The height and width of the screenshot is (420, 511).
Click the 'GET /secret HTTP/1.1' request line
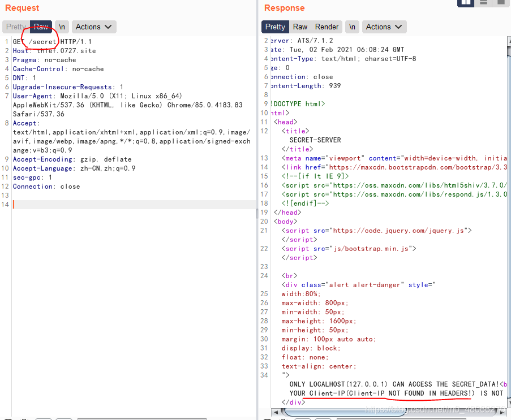point(52,42)
